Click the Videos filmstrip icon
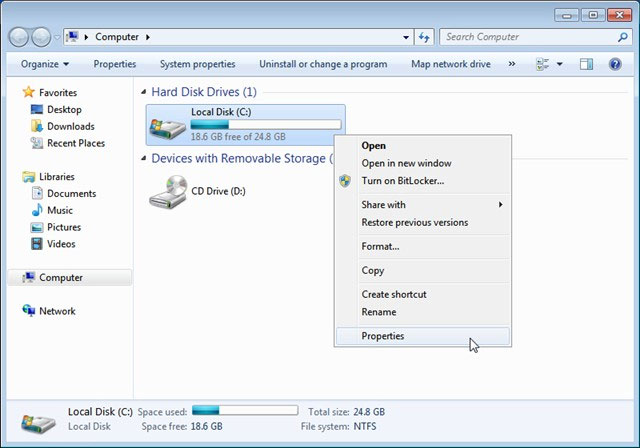 (x=37, y=244)
